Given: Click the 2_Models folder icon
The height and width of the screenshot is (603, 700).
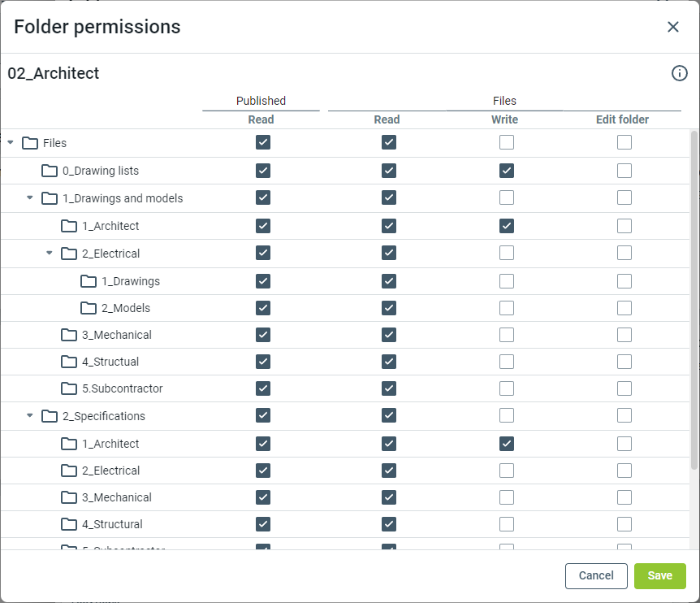Looking at the screenshot, I should 89,308.
